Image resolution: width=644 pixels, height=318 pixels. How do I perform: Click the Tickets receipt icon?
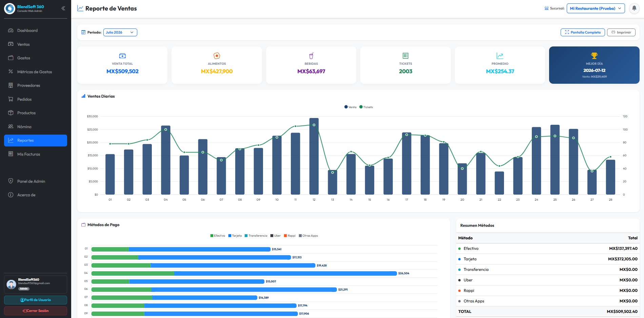[x=405, y=56]
